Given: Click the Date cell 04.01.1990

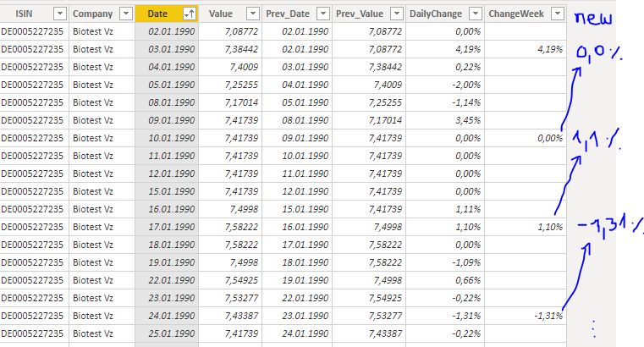Looking at the screenshot, I should pos(167,67).
